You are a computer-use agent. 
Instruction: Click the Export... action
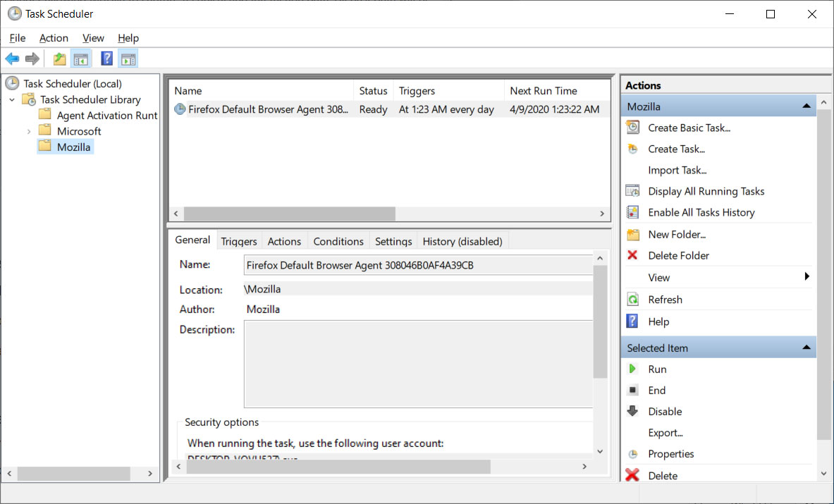point(666,433)
